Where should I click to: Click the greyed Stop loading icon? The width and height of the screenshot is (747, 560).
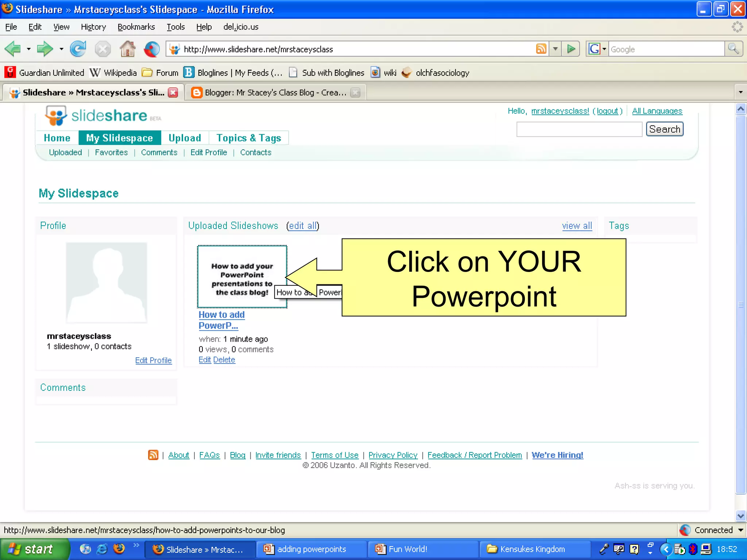pyautogui.click(x=102, y=49)
